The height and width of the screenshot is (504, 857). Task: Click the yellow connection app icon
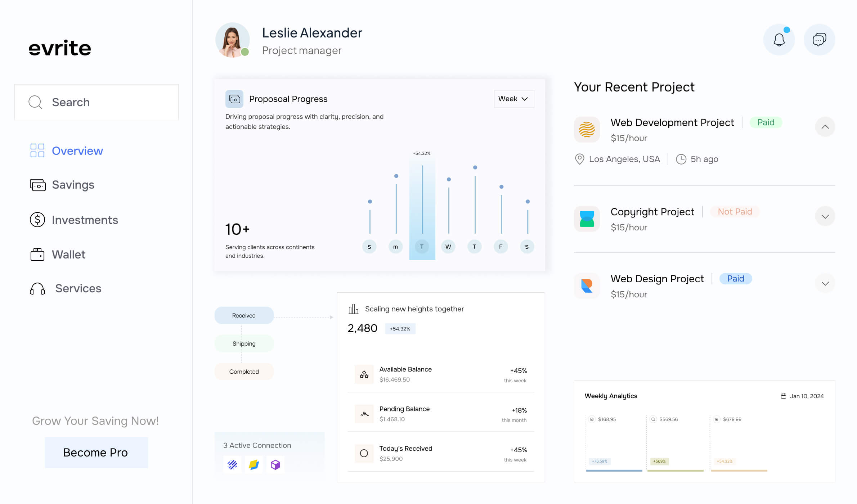[254, 465]
